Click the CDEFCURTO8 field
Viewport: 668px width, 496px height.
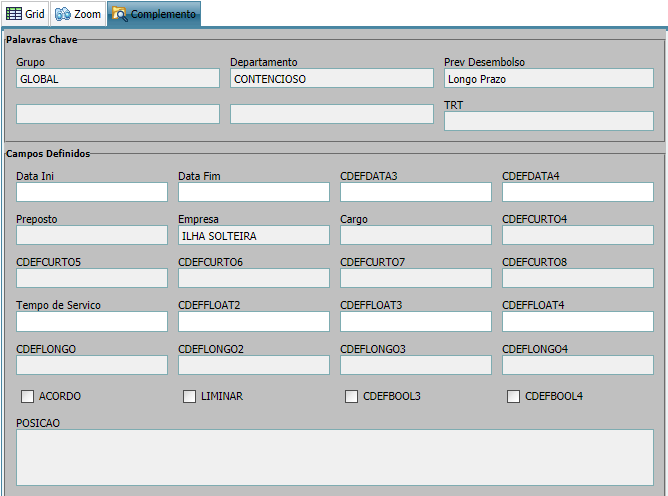(x=578, y=278)
